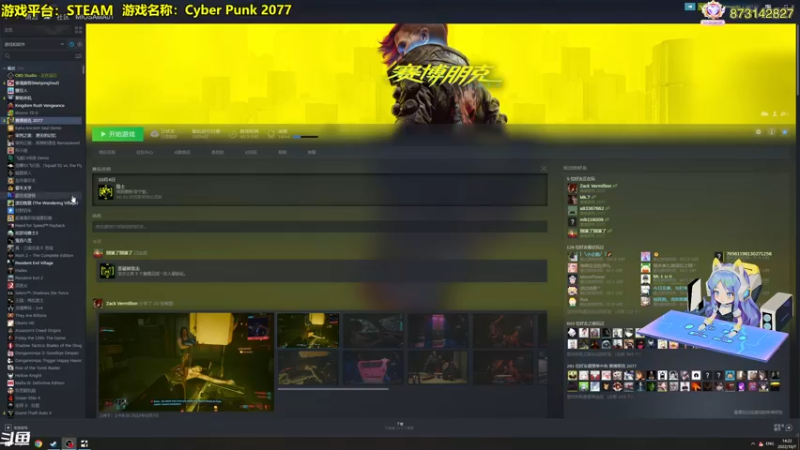
Task: Open the third game detail tab
Action: click(182, 152)
